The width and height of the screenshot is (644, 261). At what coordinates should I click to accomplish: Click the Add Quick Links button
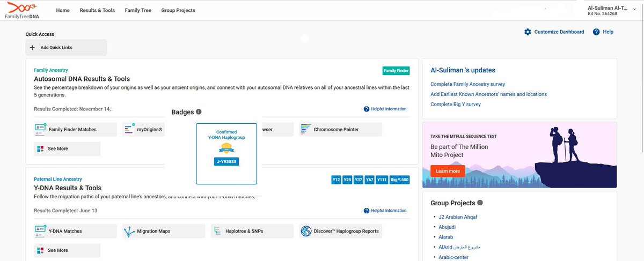66,48
